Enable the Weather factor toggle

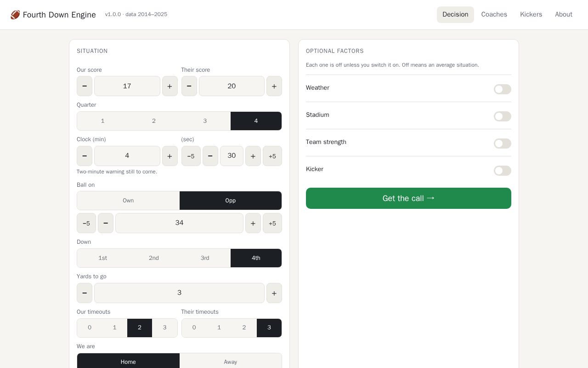[503, 89]
